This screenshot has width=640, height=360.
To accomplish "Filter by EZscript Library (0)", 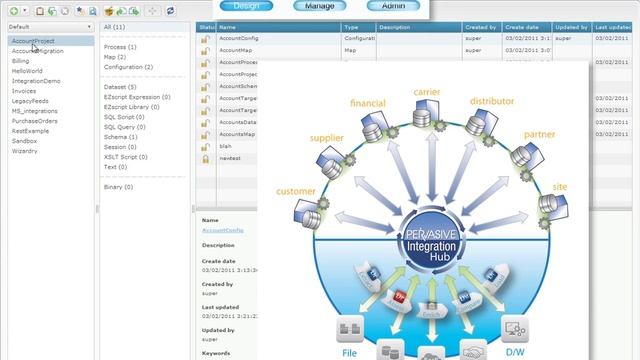I will point(131,107).
